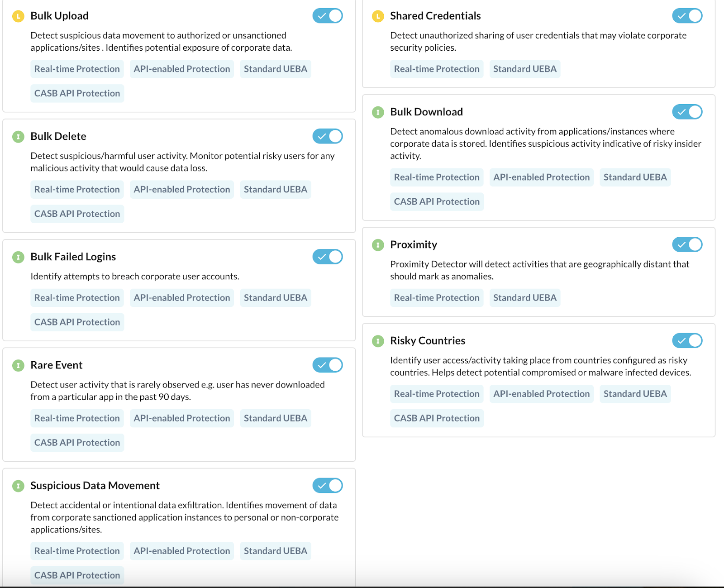Click the green icon beside Risky Countries
The height and width of the screenshot is (588, 724).
coord(378,341)
